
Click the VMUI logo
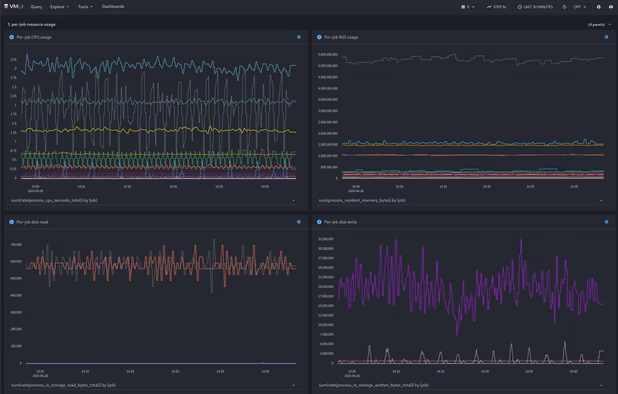point(13,7)
